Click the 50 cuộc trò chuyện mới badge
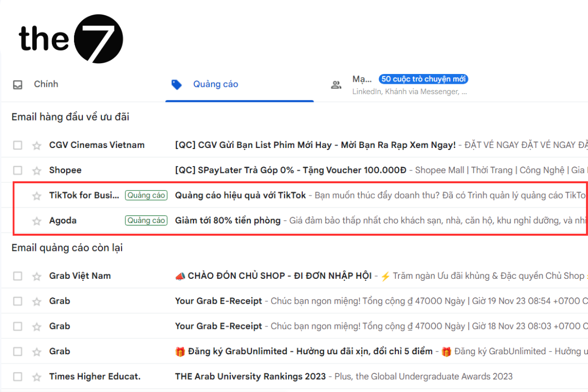Viewport: 588px width, 392px height. coord(423,79)
